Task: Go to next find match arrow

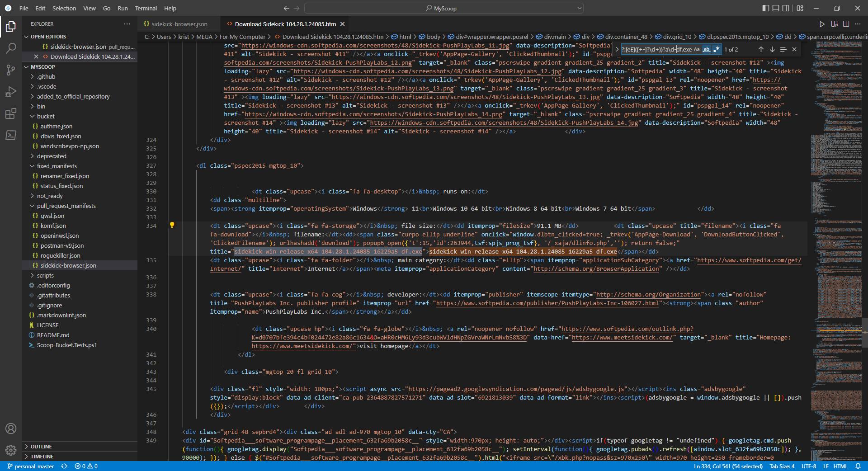Action: (x=772, y=49)
